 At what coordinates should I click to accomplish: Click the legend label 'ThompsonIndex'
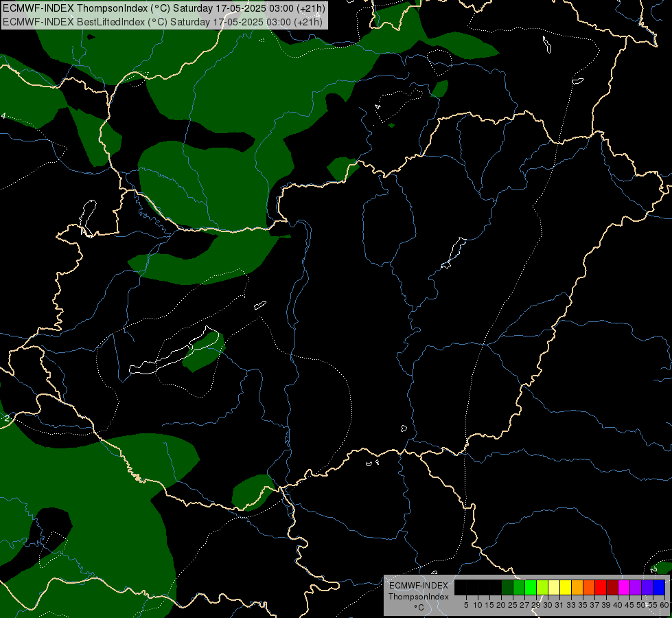coord(419,597)
